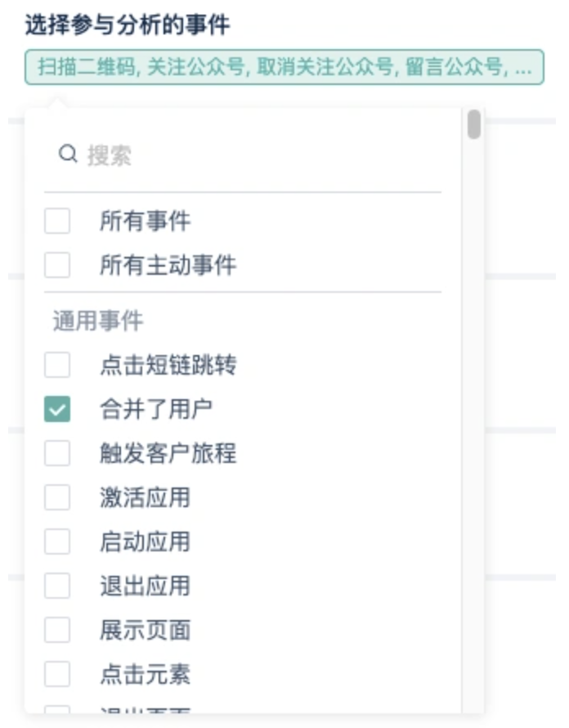Select the 所有主动事件 label
Image resolution: width=569 pixels, height=728 pixels.
[x=168, y=265]
